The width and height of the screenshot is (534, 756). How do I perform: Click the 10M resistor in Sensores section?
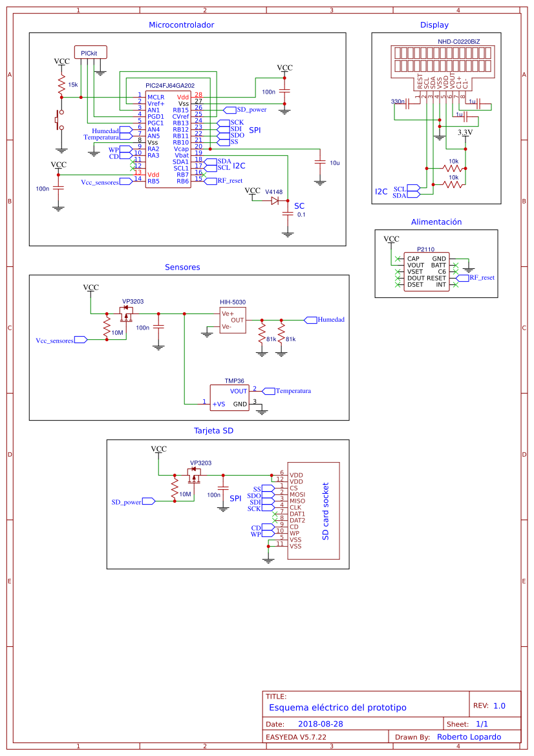coord(105,326)
